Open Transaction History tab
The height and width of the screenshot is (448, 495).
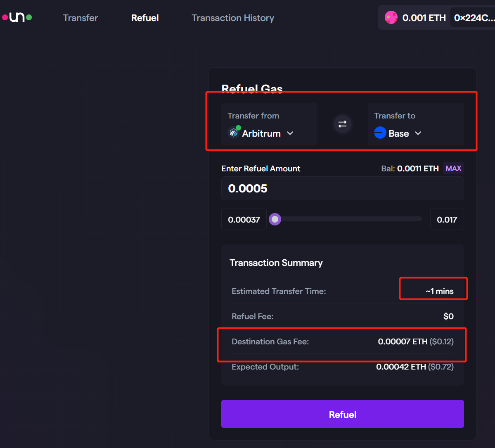click(233, 18)
